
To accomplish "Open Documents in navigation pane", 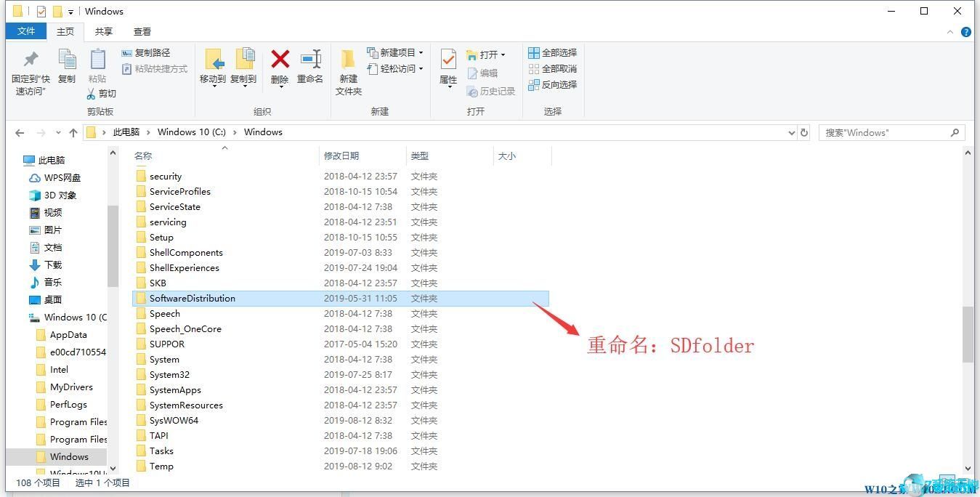I will point(45,248).
